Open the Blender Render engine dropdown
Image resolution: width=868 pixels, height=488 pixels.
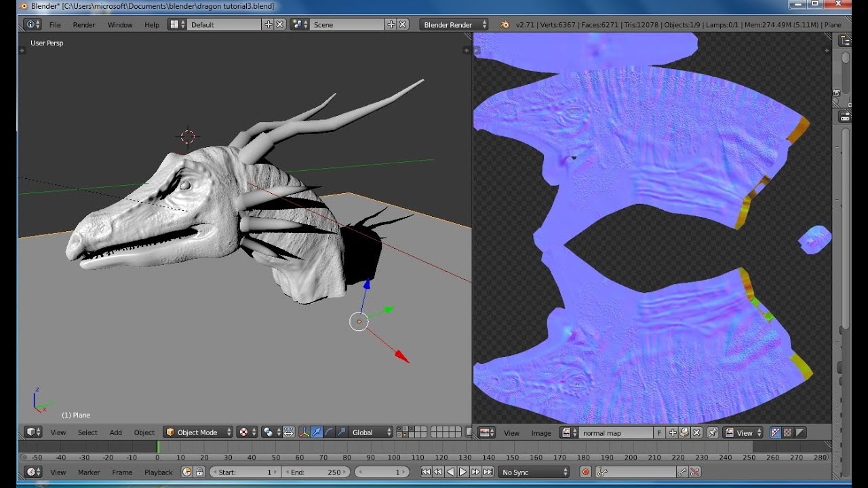454,24
